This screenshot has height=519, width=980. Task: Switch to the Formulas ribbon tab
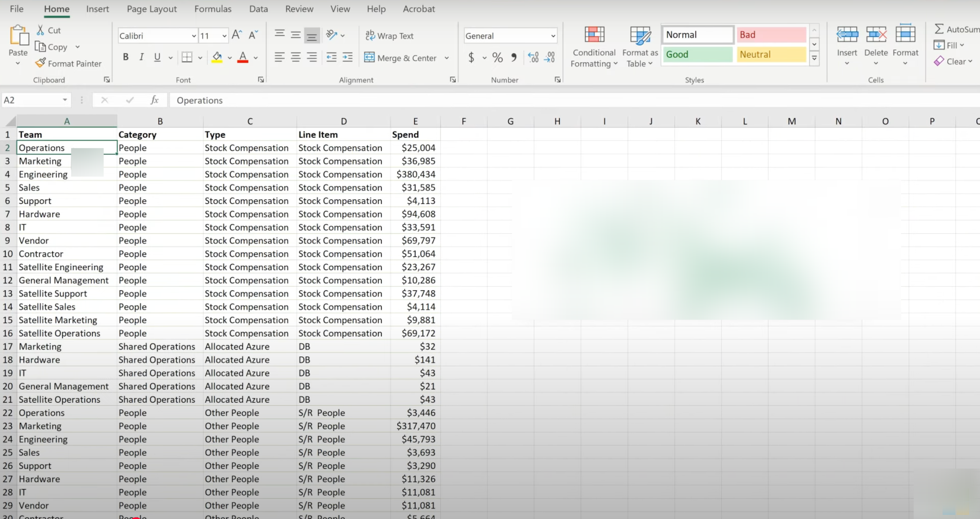pyautogui.click(x=213, y=9)
